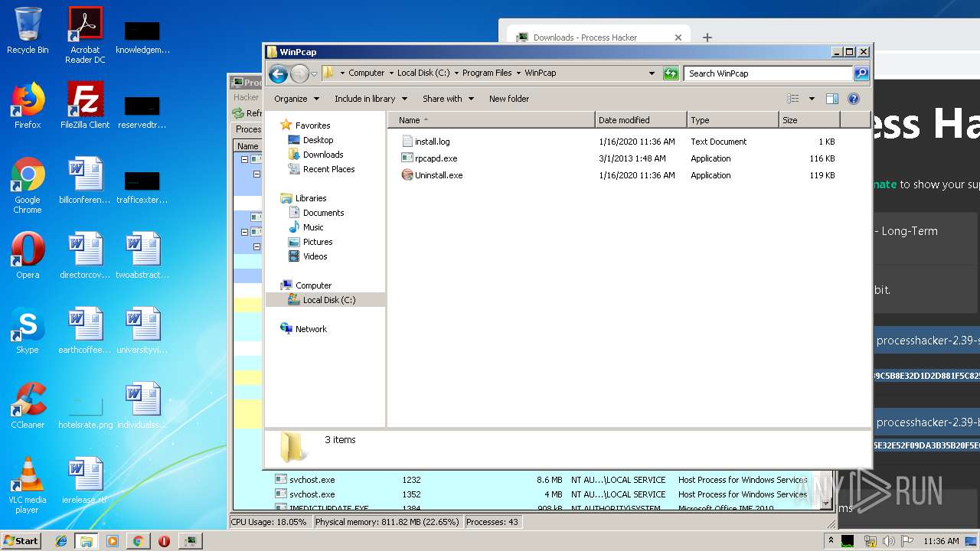Open the Music library
This screenshot has height=551, width=980.
[x=313, y=227]
